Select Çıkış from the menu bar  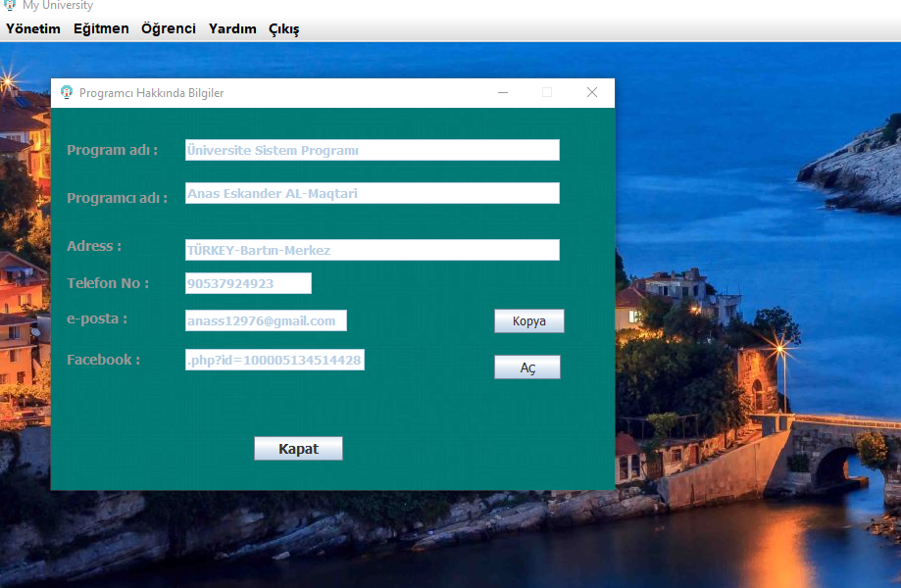(283, 29)
